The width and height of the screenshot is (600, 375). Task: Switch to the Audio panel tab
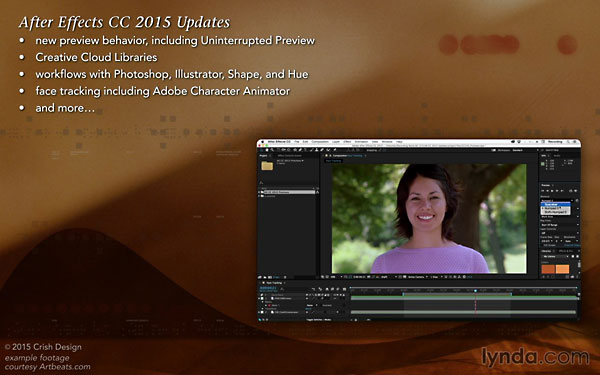(x=557, y=156)
